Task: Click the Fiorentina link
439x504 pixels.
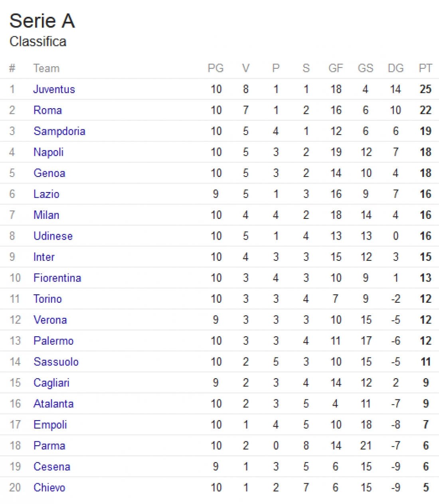Action: coord(57,278)
